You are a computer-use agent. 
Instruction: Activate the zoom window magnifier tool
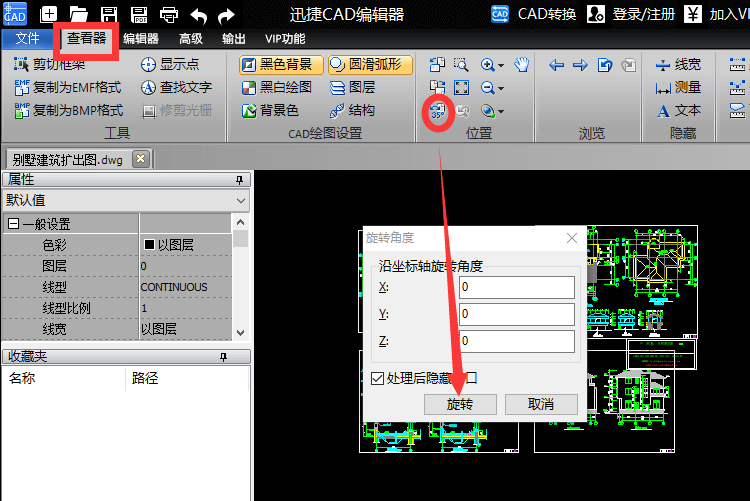(461, 64)
